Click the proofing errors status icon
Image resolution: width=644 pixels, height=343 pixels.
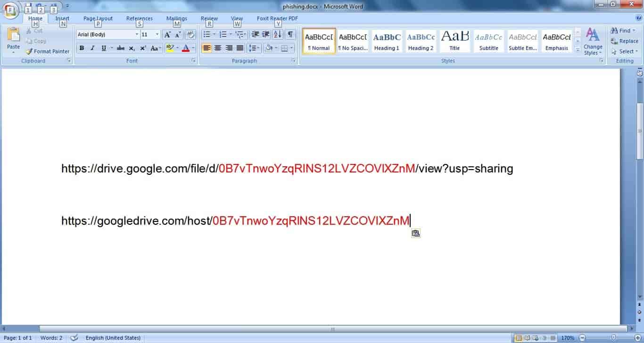point(74,338)
